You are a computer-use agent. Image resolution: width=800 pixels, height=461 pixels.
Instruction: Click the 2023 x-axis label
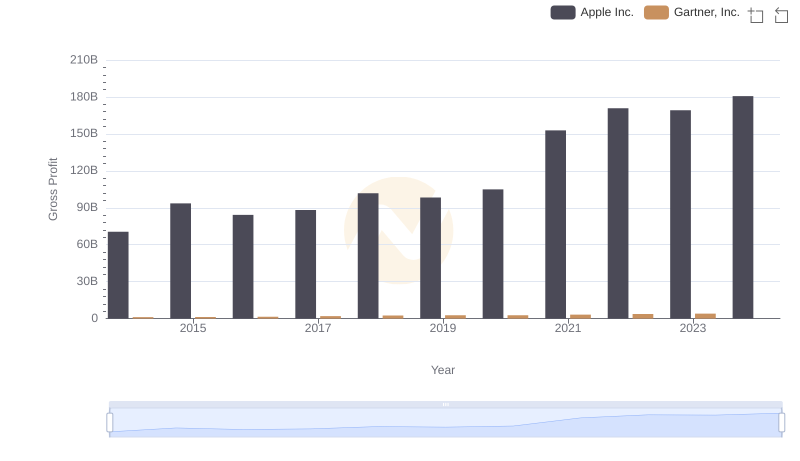(x=693, y=328)
